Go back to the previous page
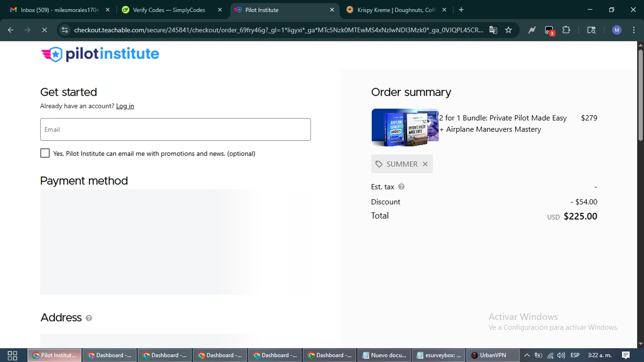The width and height of the screenshot is (644, 362). pyautogui.click(x=11, y=30)
